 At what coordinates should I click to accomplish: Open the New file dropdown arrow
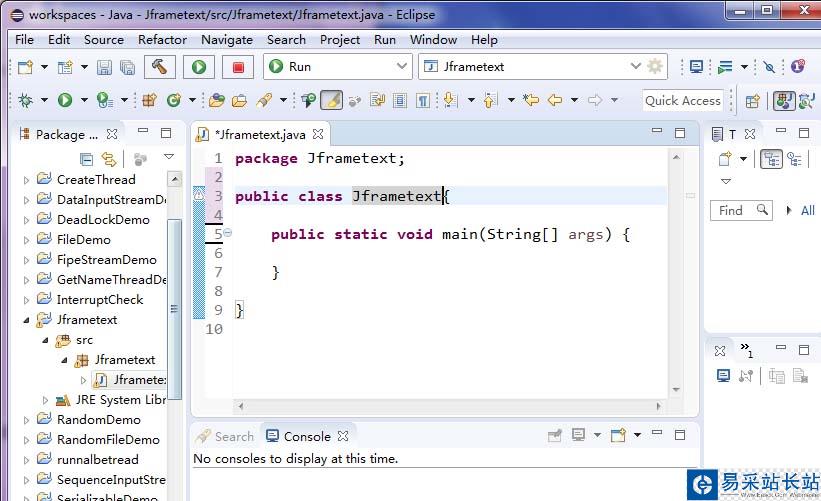(x=45, y=67)
